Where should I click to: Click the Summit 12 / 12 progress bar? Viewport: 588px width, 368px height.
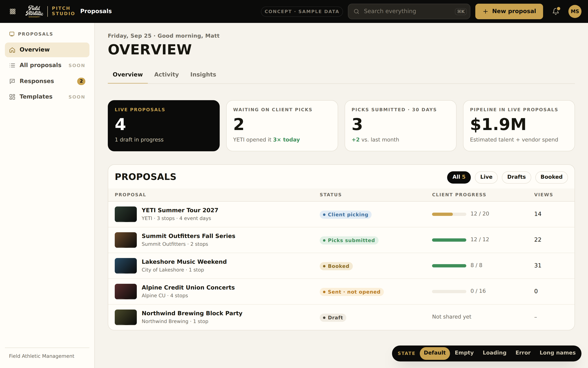(x=449, y=240)
